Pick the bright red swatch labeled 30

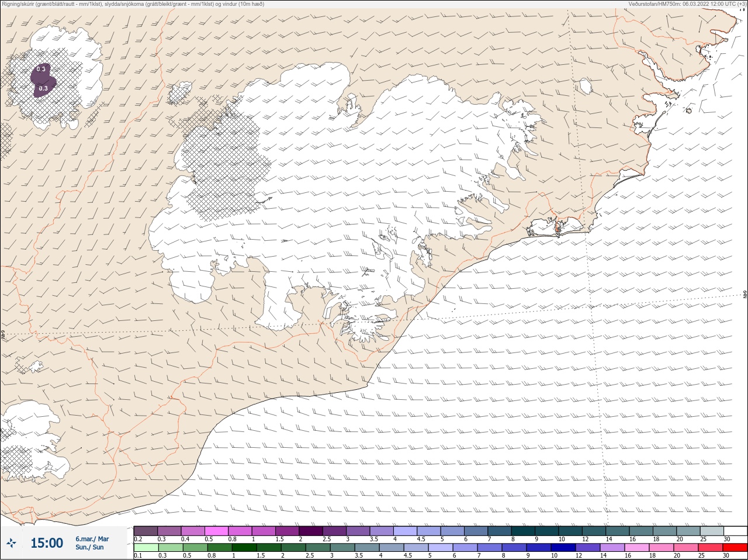(735, 548)
